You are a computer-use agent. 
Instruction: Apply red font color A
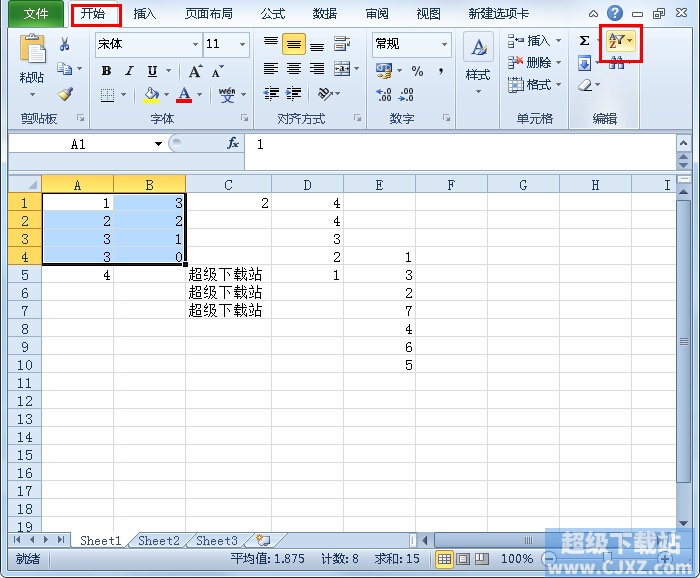(184, 95)
